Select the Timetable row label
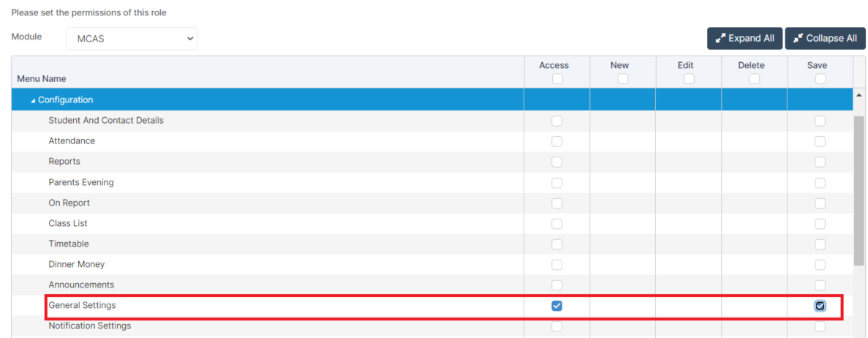The image size is (868, 338). 69,244
